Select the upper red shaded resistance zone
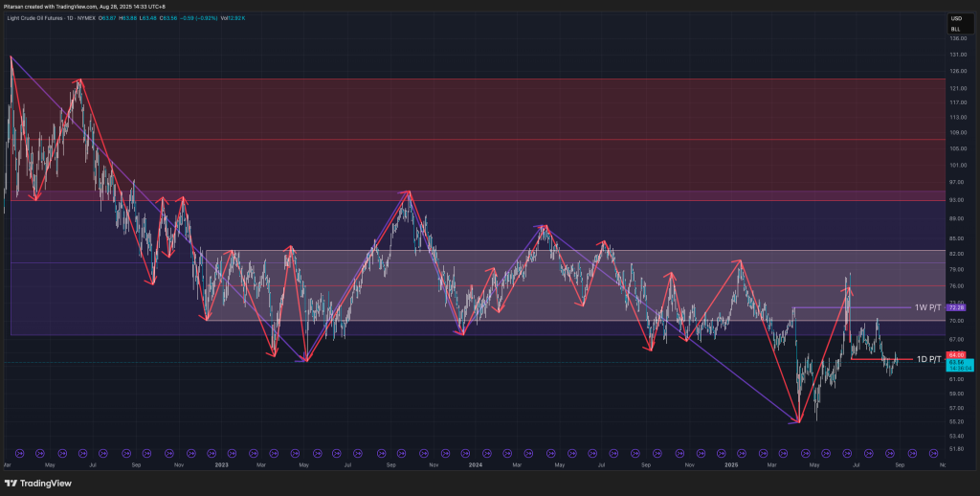980x496 pixels. [479, 134]
